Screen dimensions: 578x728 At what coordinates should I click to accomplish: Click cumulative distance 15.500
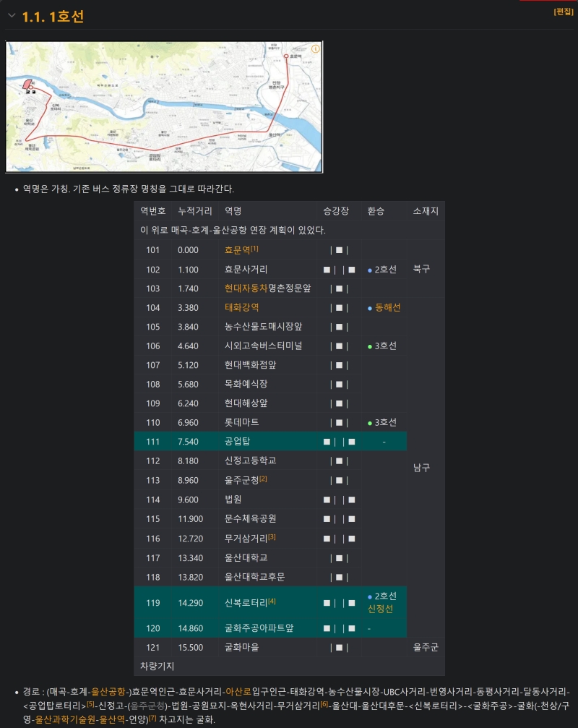[191, 647]
